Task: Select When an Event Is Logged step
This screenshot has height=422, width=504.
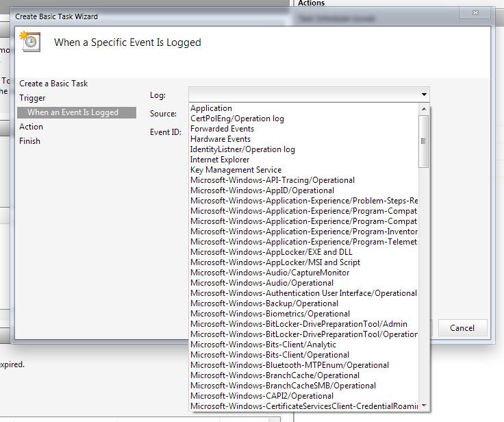Action: pyautogui.click(x=77, y=112)
